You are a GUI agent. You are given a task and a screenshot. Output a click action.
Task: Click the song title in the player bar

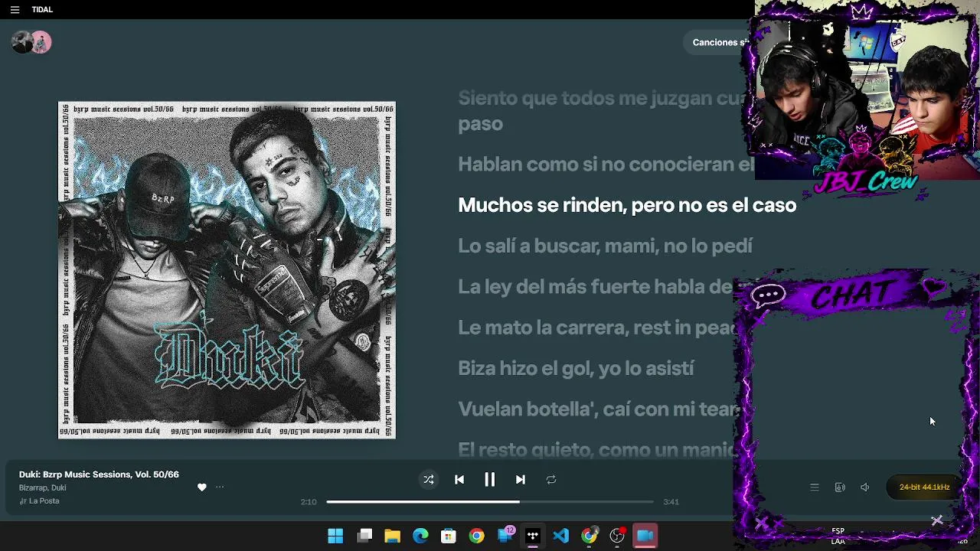[99, 474]
